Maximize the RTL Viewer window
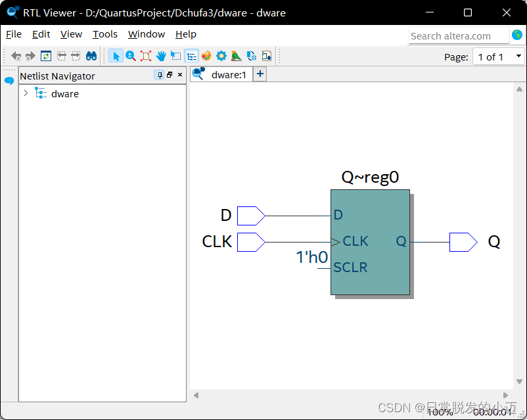Image resolution: width=527 pixels, height=420 pixels. coord(467,12)
